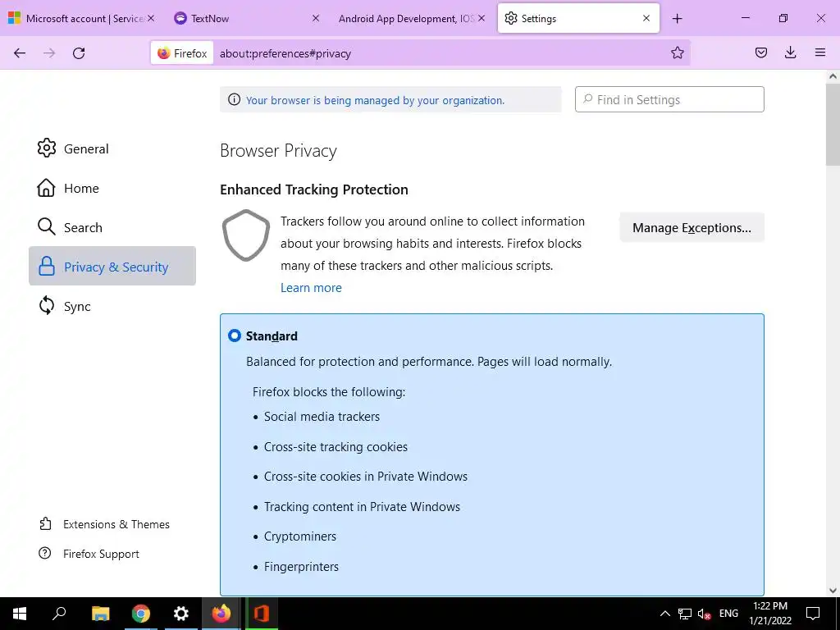Click the 'Fingerprinters' list item
The width and height of the screenshot is (840, 630).
pos(301,566)
